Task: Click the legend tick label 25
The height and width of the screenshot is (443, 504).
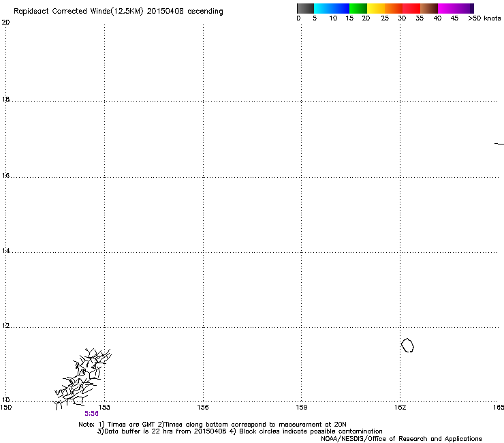Action: (385, 18)
